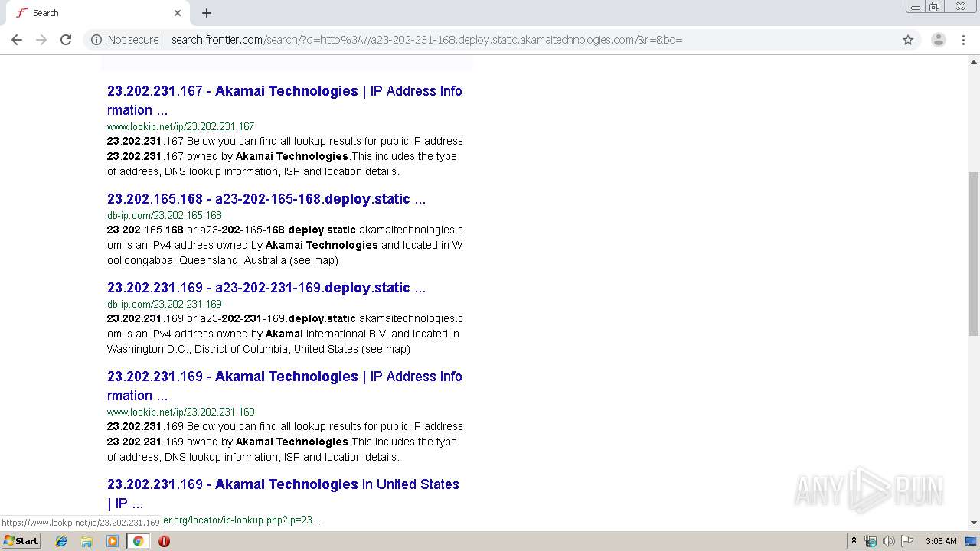The width and height of the screenshot is (980, 551).
Task: Close the Search tab
Action: pyautogui.click(x=178, y=13)
